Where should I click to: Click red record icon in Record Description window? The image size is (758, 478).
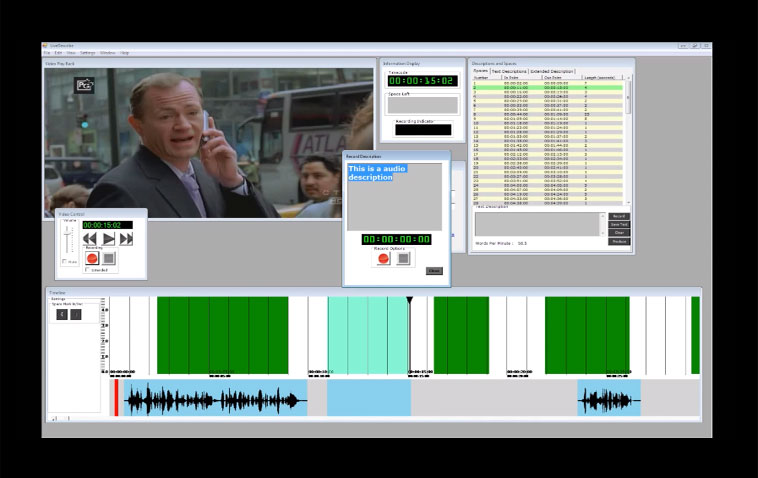pos(382,258)
